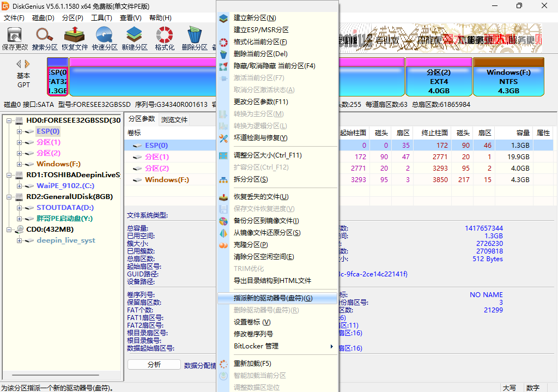Click the DiskGenius logo in the title bar
Image resolution: width=558 pixels, height=392 pixels.
pyautogui.click(x=5, y=6)
